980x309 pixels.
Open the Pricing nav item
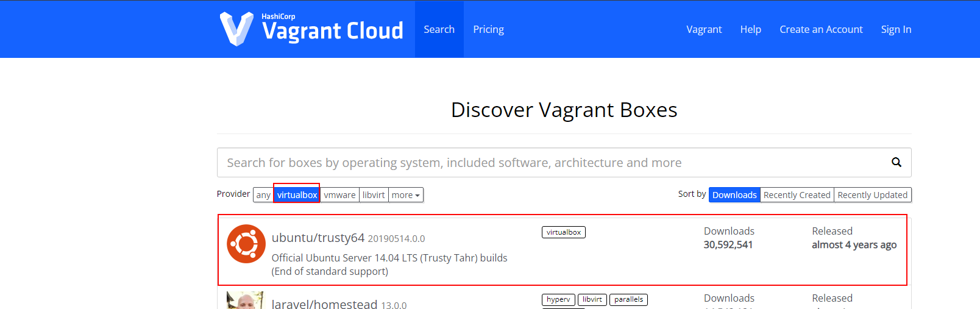coord(489,29)
